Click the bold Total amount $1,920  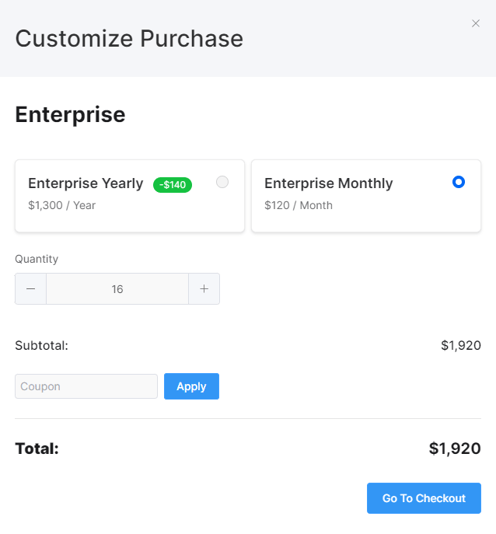(x=455, y=448)
